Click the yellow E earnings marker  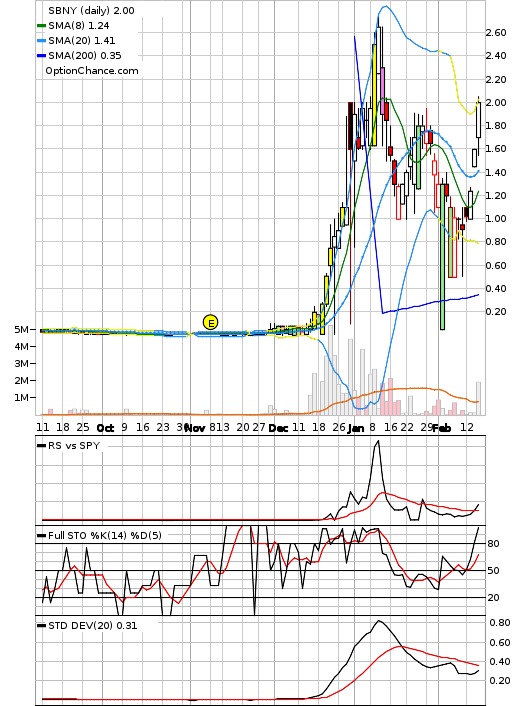(x=210, y=322)
